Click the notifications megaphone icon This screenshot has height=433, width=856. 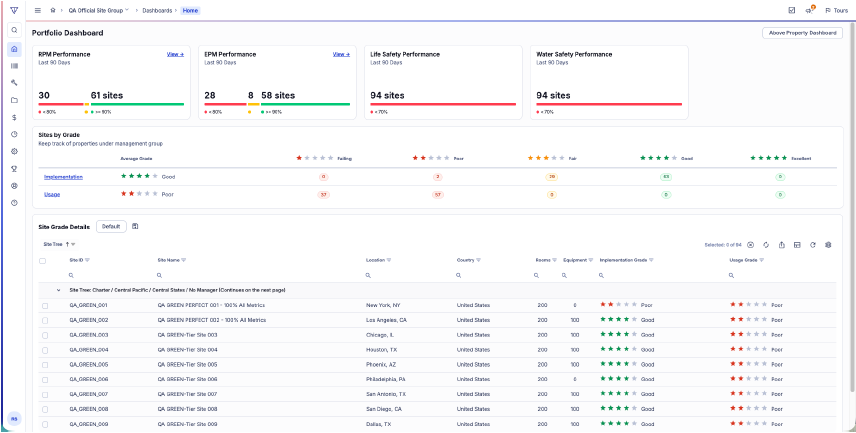809,10
